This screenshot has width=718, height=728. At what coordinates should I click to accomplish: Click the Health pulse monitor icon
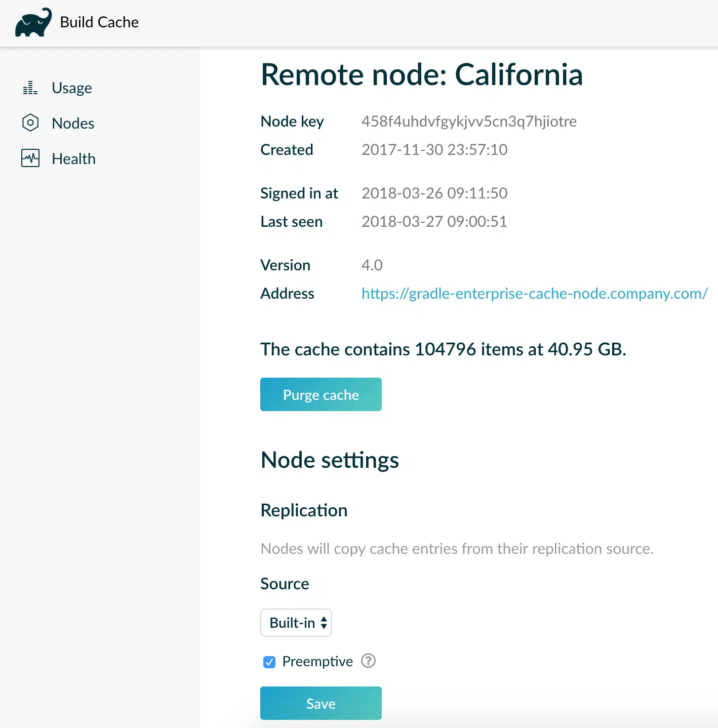[30, 158]
